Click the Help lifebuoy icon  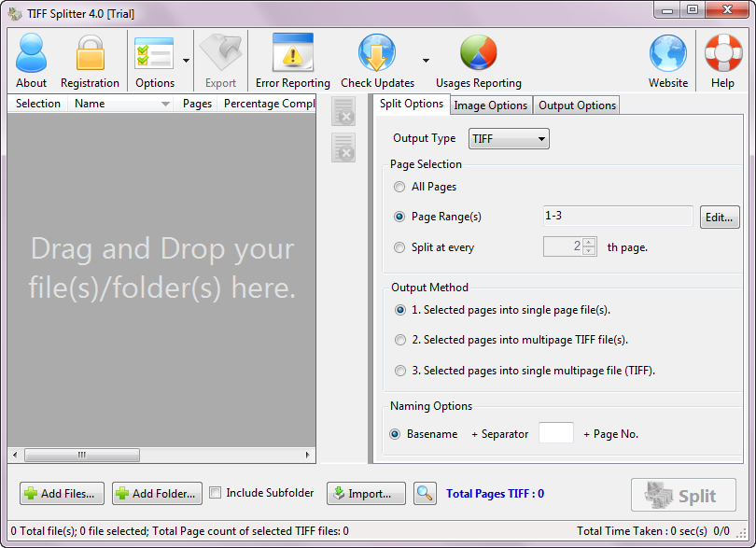coord(722,54)
